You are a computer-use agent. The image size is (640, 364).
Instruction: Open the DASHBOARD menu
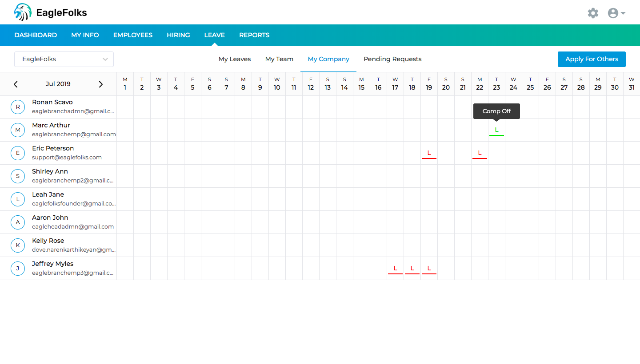36,35
